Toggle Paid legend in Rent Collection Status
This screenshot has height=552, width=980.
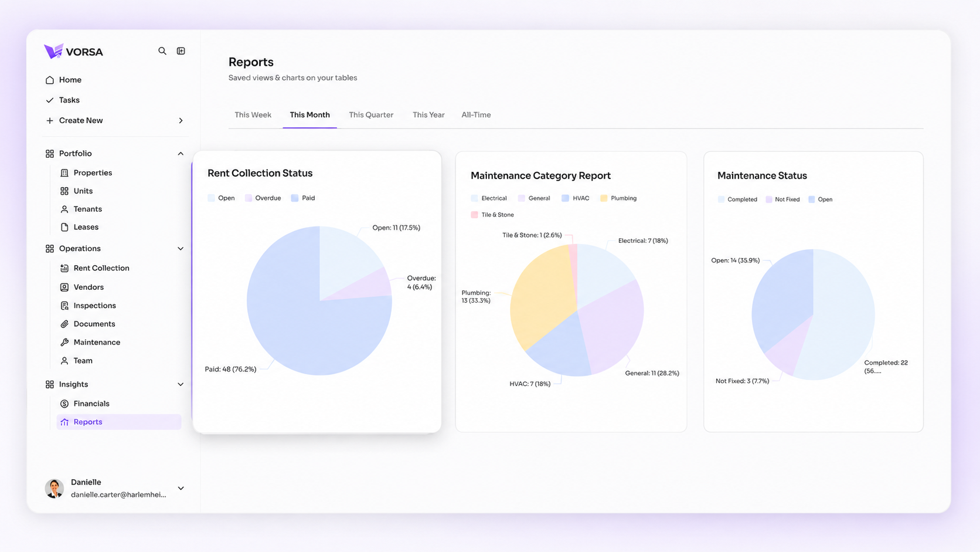coord(303,198)
